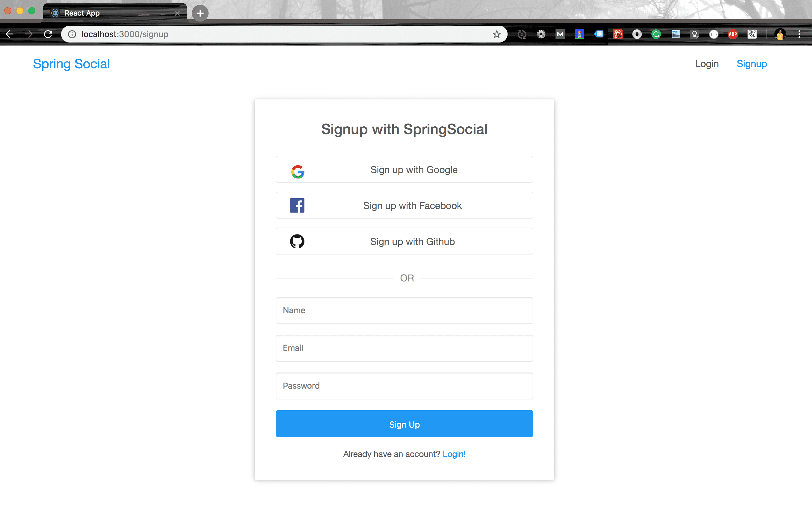Click the Github octocat icon on the signup button
The image size is (812, 524).
click(298, 241)
